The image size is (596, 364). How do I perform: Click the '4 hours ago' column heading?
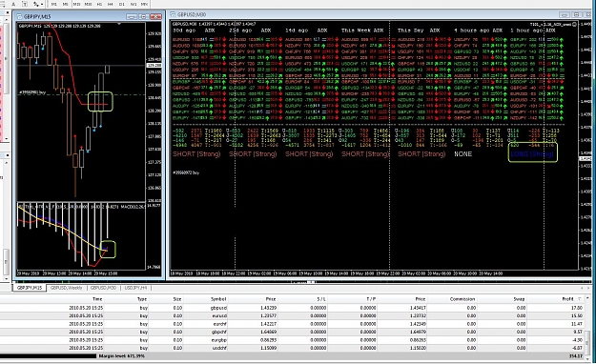click(x=472, y=30)
